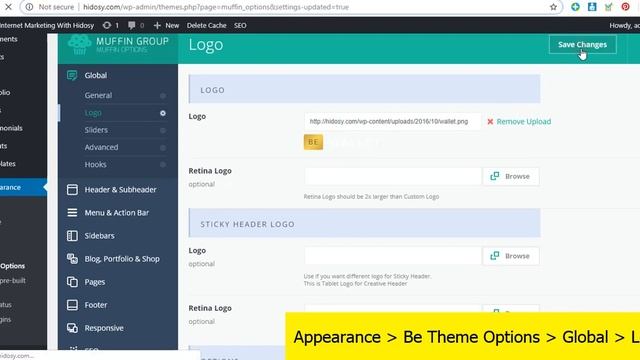The height and width of the screenshot is (360, 640).
Task: Click the Footer icon
Action: [x=72, y=305]
